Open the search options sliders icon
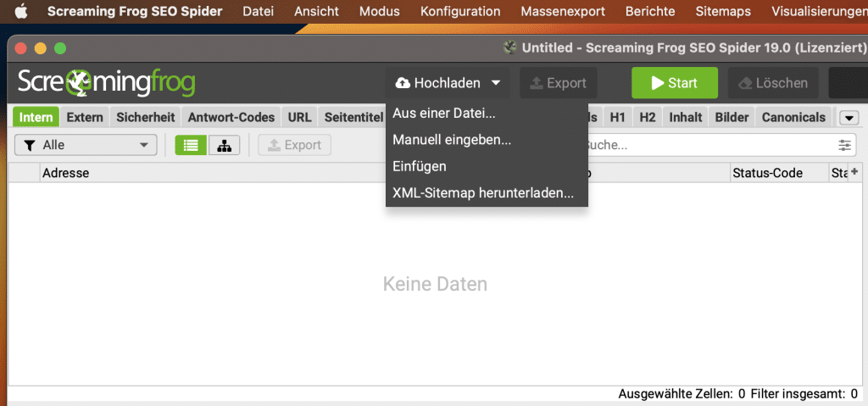868x406 pixels. coord(845,145)
